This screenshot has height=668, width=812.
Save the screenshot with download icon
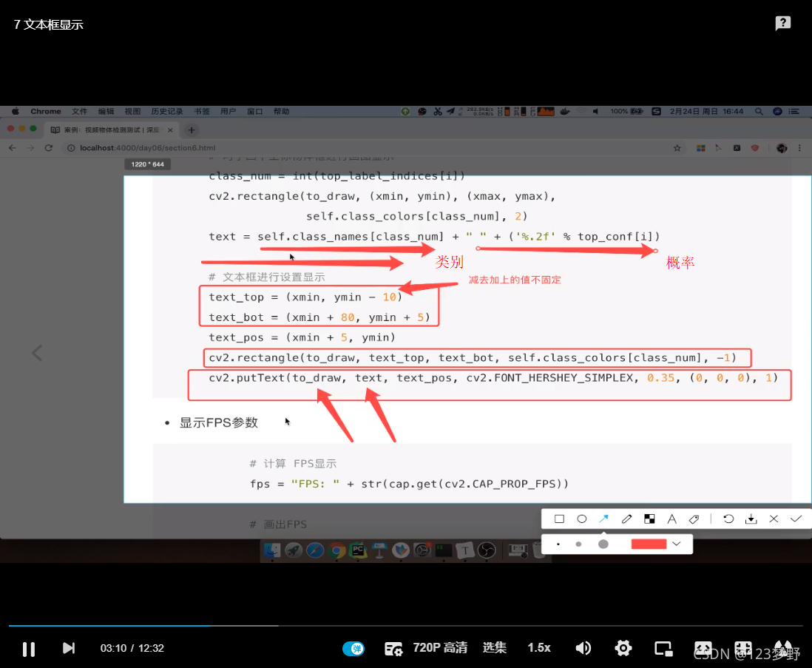click(x=751, y=519)
